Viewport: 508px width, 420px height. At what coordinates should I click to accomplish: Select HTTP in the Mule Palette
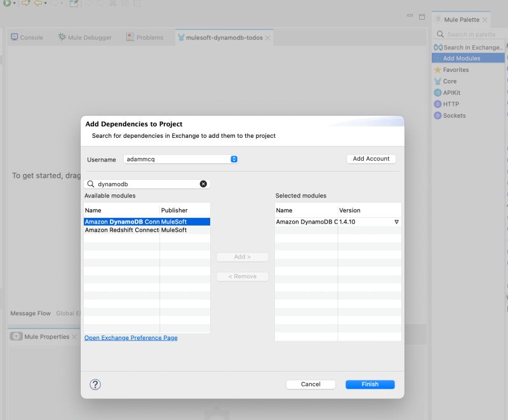click(x=451, y=104)
